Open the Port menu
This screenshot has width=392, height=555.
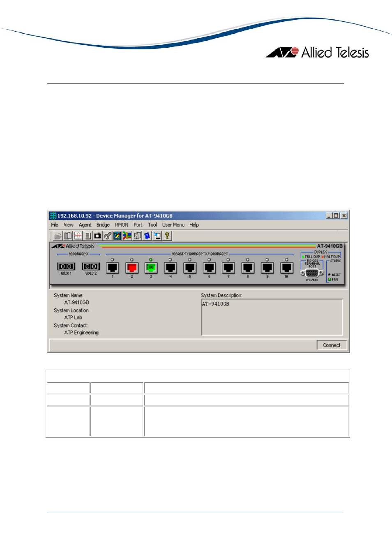[x=138, y=225]
